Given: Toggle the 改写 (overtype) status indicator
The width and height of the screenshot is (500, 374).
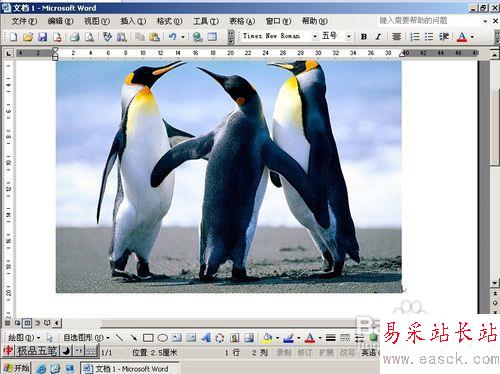Looking at the screenshot, I should (x=347, y=353).
